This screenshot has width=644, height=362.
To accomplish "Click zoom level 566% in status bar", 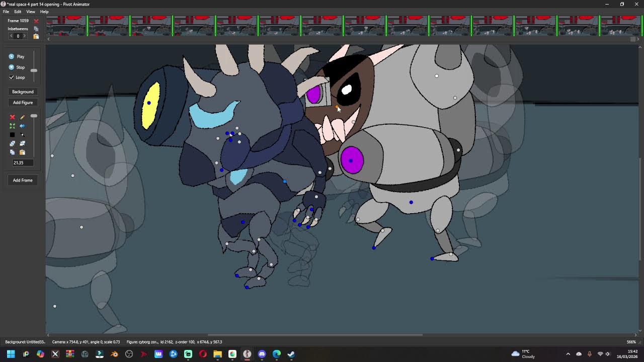I will coord(631,342).
